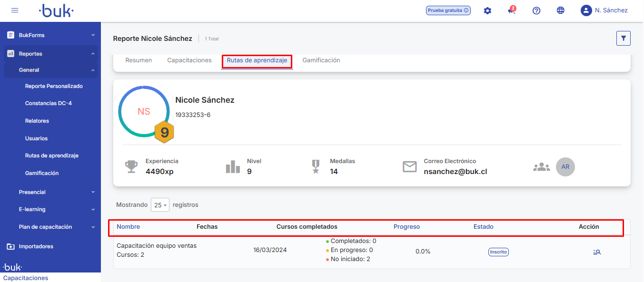The height and width of the screenshot is (282, 644).
Task: View details icon for Capacitación equipo ventas
Action: (597, 252)
